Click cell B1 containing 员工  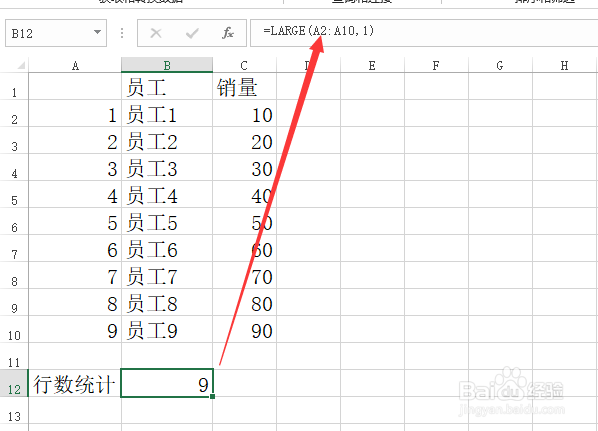(167, 87)
